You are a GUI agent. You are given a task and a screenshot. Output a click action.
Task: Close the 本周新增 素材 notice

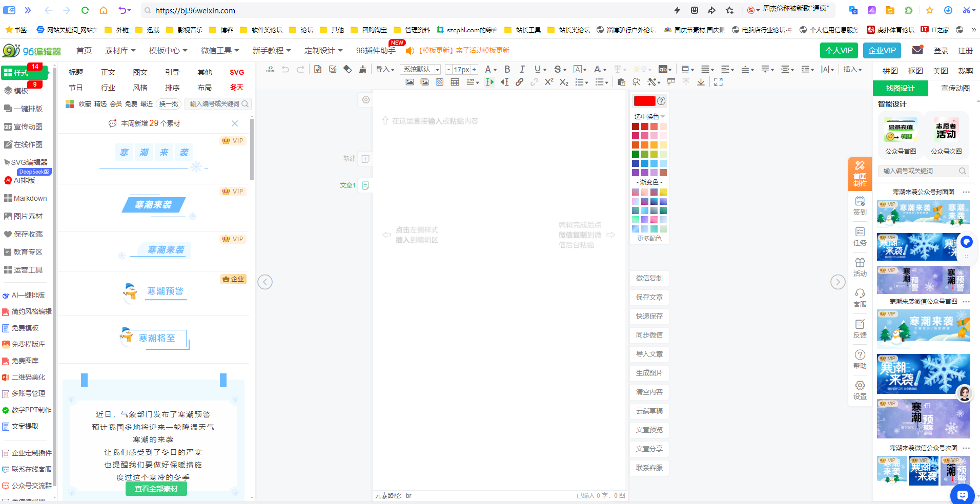[x=235, y=123]
